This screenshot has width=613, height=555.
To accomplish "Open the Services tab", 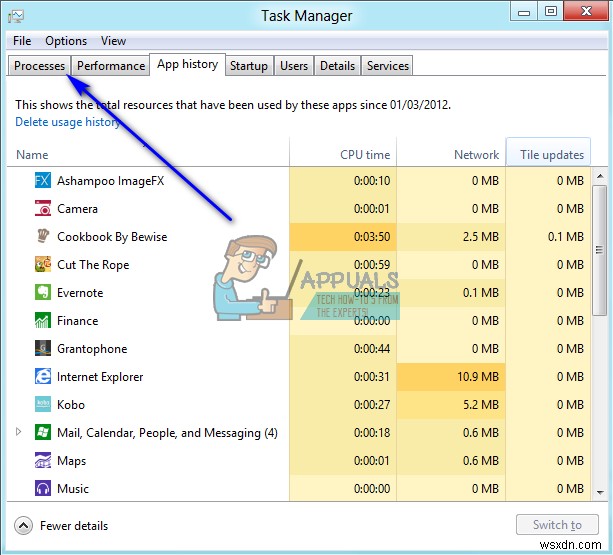I will (x=387, y=66).
